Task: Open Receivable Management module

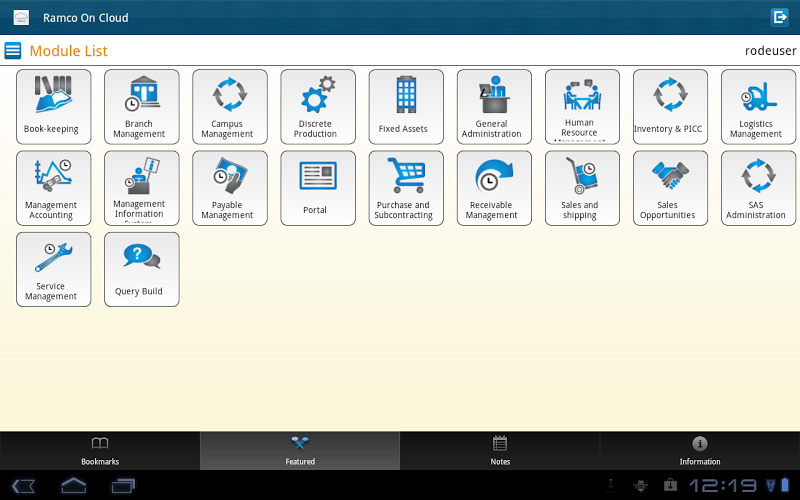Action: click(494, 188)
